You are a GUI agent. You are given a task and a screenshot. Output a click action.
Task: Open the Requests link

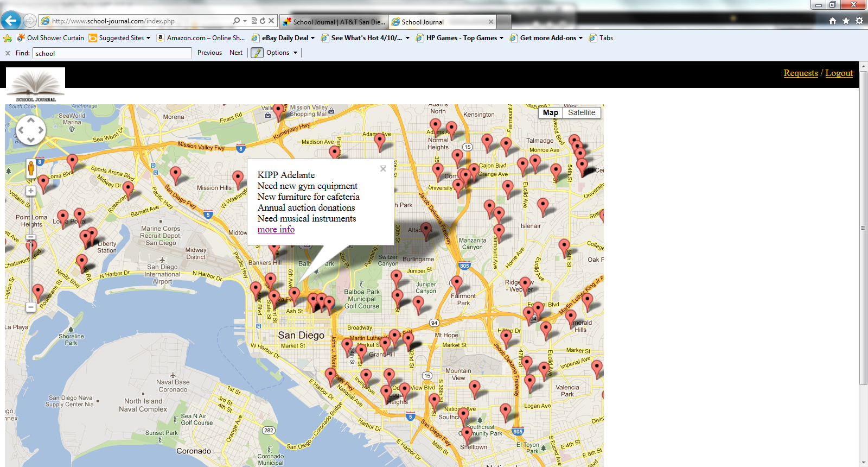point(801,73)
